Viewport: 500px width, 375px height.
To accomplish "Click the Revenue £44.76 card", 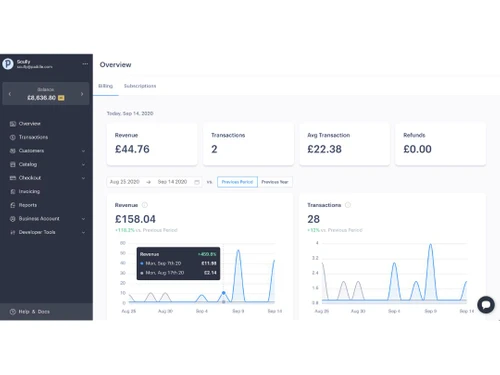I will point(152,144).
